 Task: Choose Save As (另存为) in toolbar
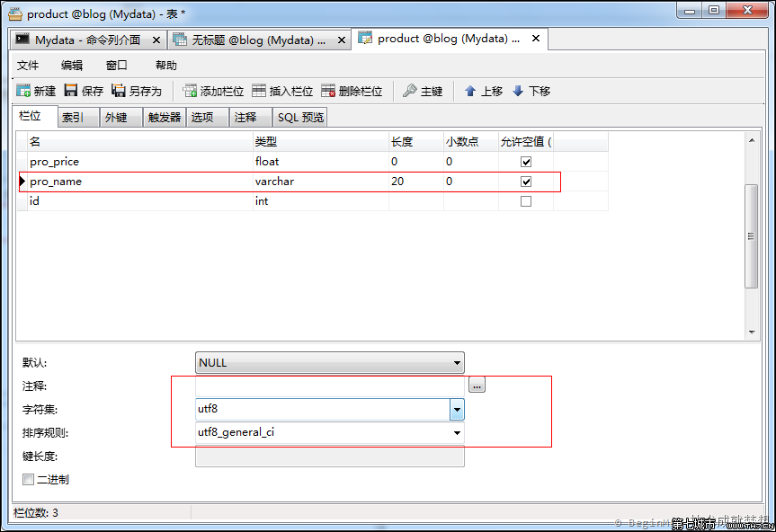pyautogui.click(x=137, y=91)
